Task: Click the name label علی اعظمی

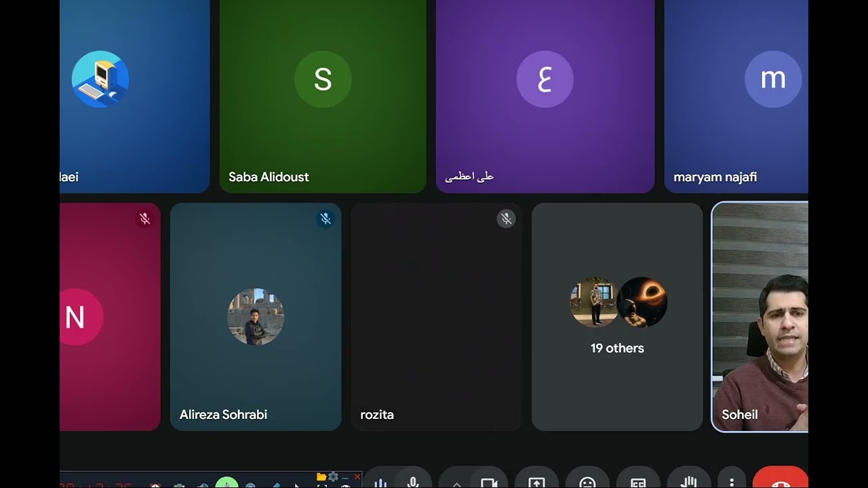Action: pyautogui.click(x=469, y=177)
